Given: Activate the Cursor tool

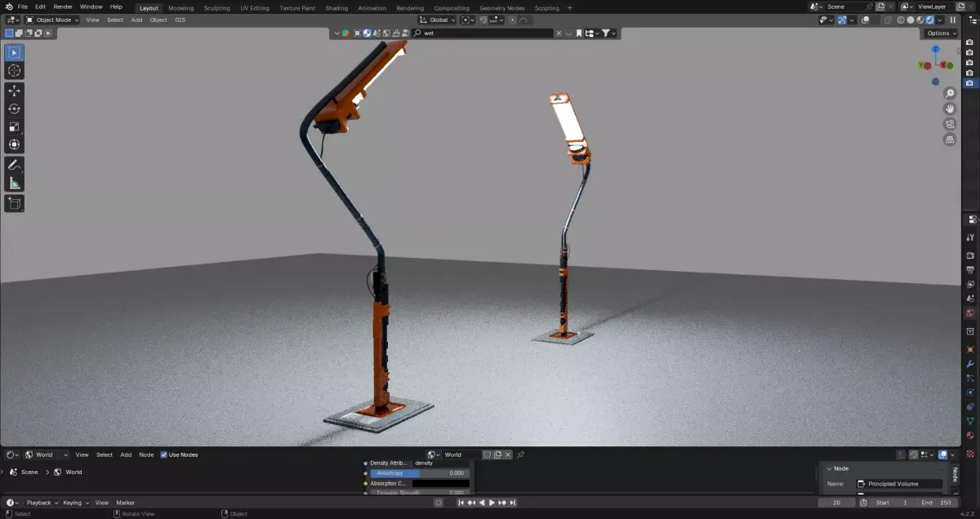Looking at the screenshot, I should click(13, 70).
